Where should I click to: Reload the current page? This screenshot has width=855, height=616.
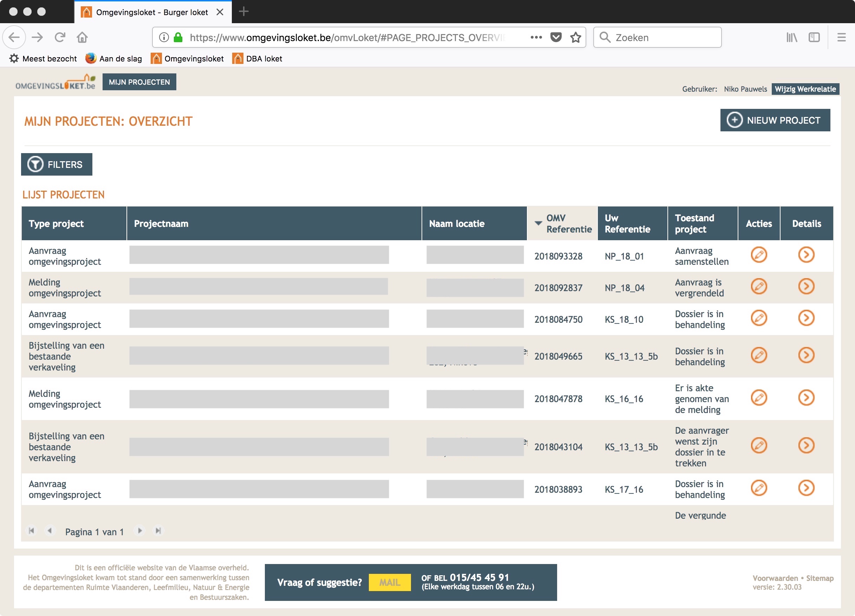[x=60, y=37]
